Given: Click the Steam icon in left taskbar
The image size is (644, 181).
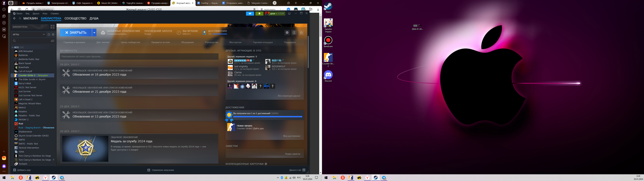Looking at the screenshot, I should coord(53,178).
